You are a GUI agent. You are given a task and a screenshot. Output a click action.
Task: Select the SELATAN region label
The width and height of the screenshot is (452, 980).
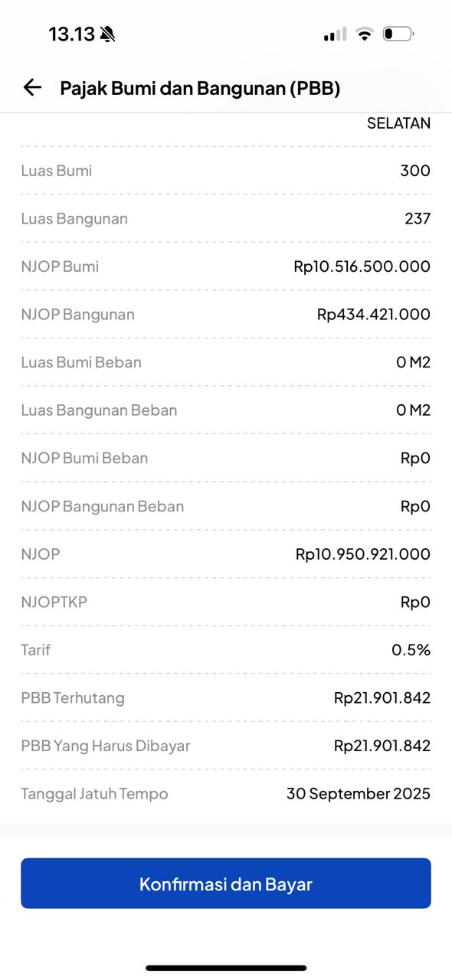pyautogui.click(x=398, y=122)
